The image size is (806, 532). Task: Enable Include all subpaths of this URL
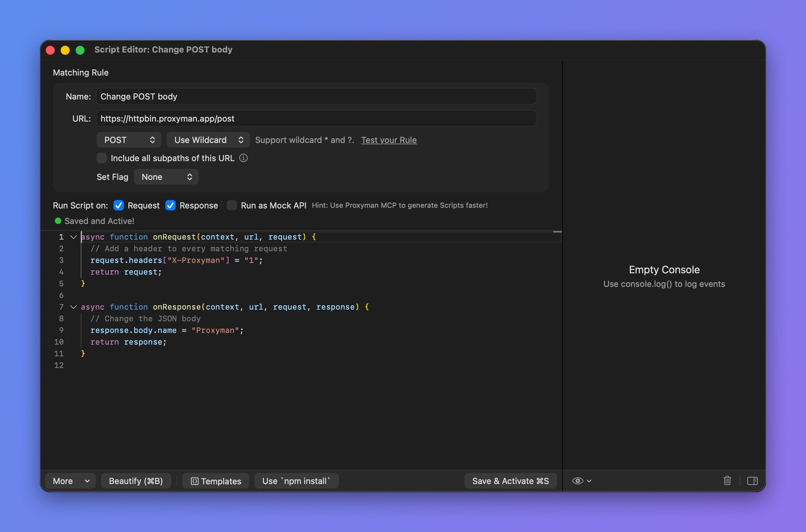102,158
